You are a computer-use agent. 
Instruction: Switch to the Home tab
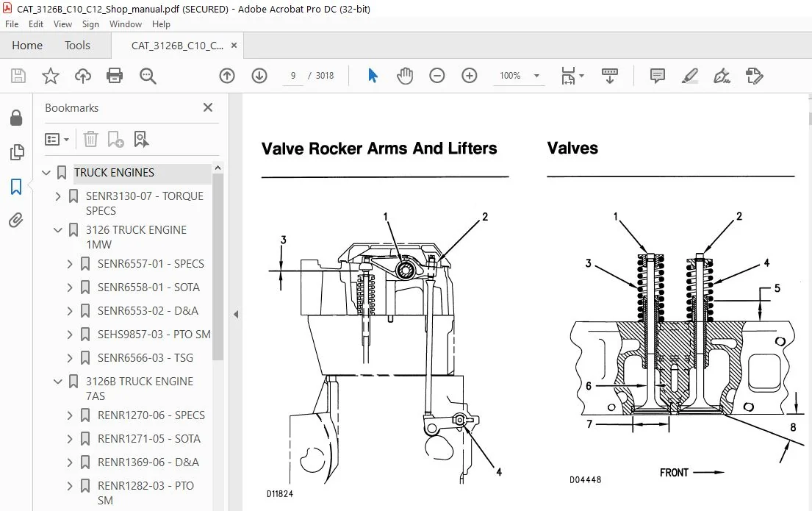click(27, 46)
